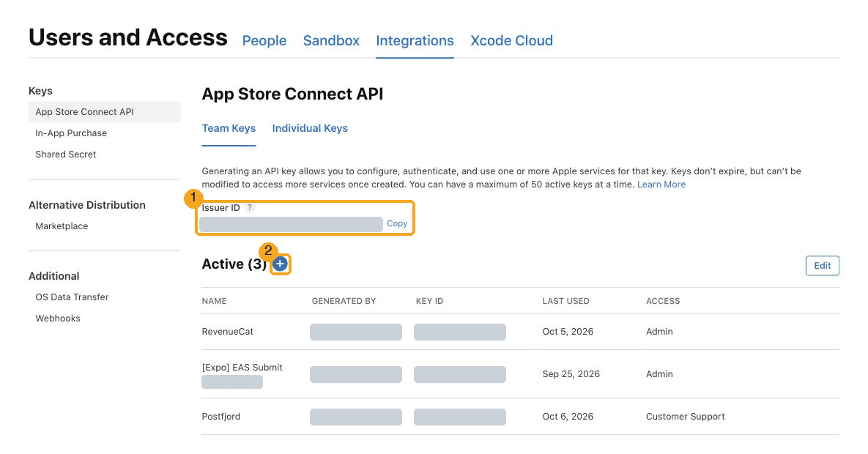This screenshot has height=454, width=868.
Task: Click the Oct 5, 2026 last used date
Action: pos(568,332)
